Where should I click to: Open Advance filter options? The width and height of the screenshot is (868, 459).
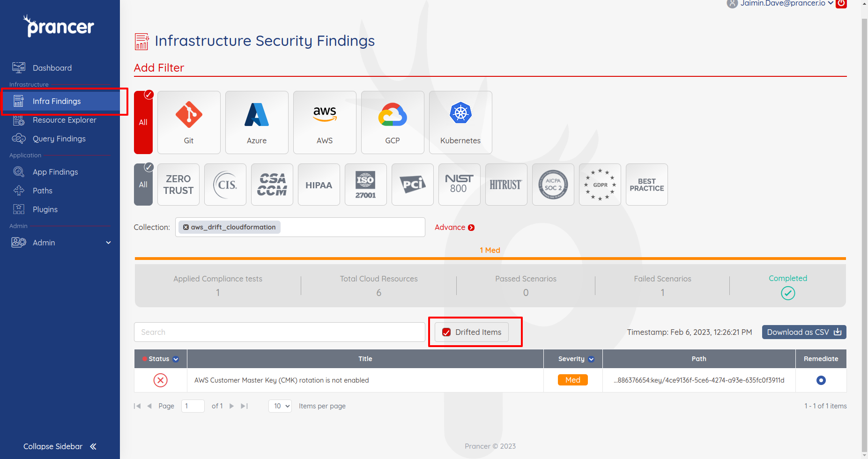tap(454, 227)
